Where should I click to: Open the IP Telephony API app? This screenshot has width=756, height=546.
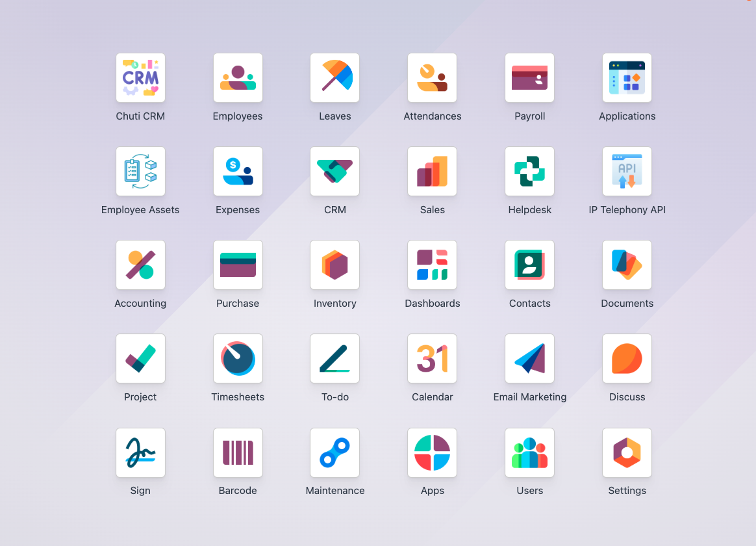click(x=627, y=171)
